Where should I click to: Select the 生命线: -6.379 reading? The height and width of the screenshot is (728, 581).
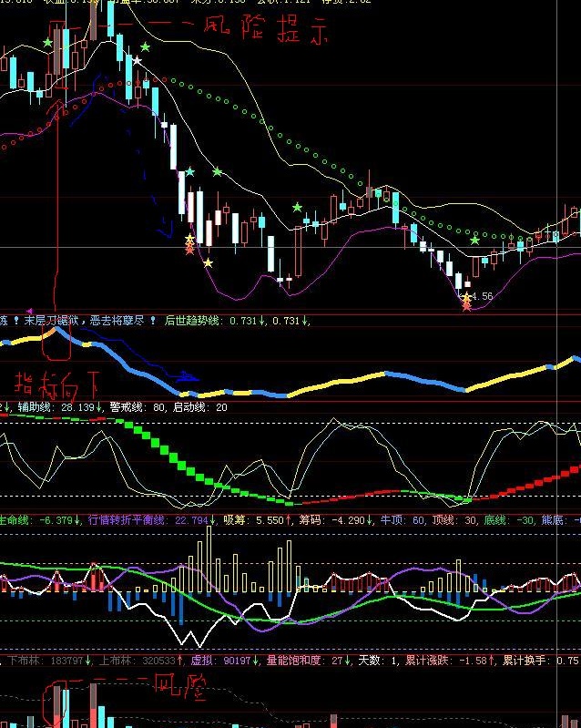point(40,520)
